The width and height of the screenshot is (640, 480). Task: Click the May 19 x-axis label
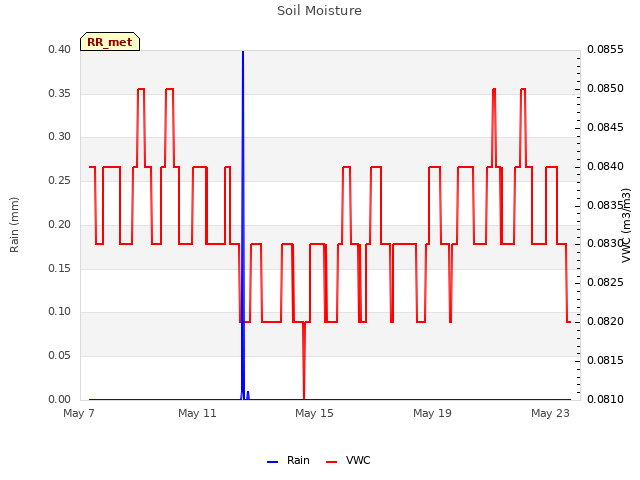[x=432, y=413]
